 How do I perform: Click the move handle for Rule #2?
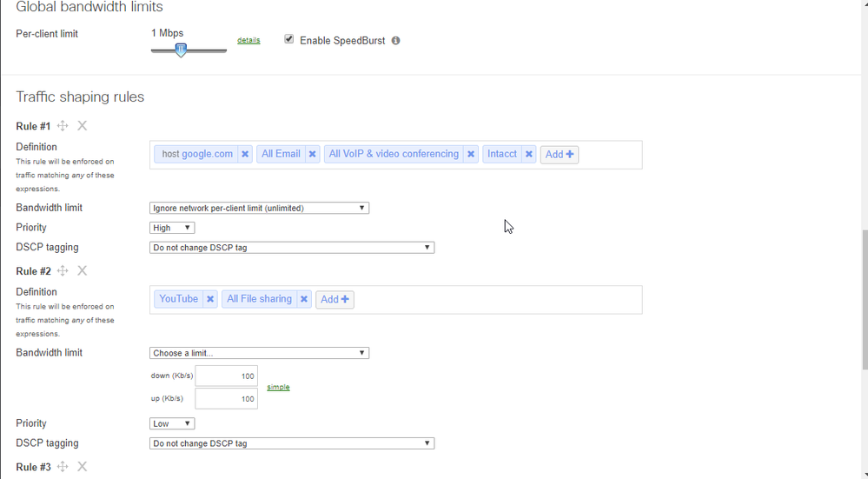[63, 271]
